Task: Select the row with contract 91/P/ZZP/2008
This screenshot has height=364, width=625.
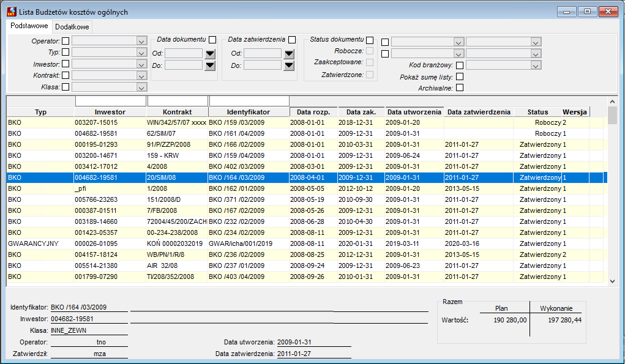Action: (307, 144)
